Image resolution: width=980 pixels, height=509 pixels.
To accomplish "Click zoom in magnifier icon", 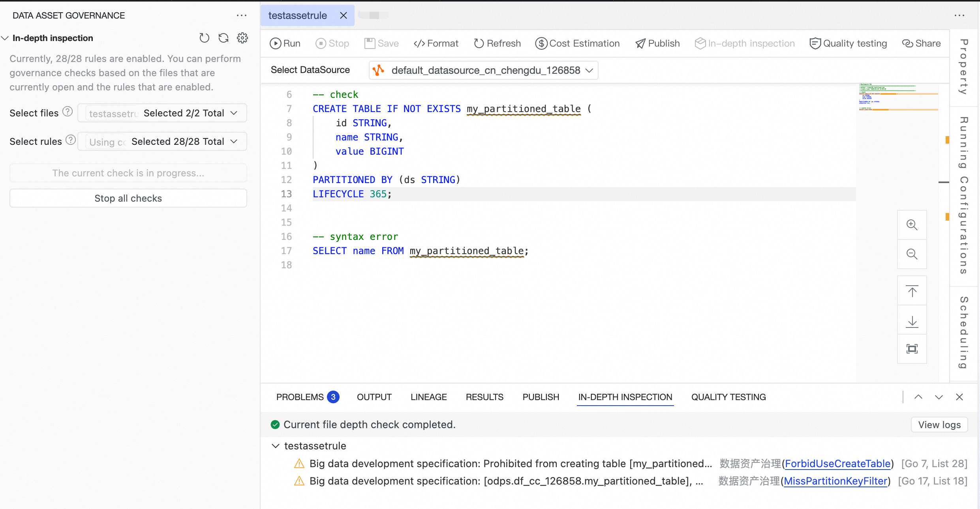I will tap(912, 225).
